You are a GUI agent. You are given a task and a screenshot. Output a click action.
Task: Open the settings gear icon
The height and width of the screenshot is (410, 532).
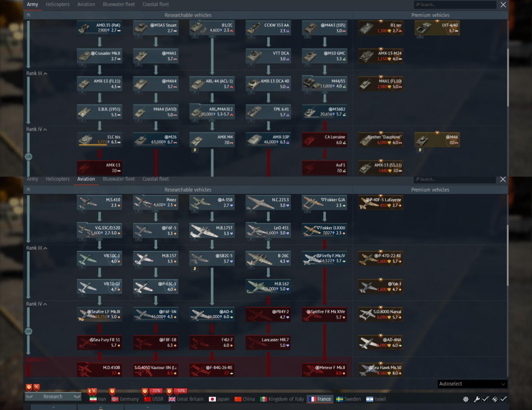click(466, 399)
